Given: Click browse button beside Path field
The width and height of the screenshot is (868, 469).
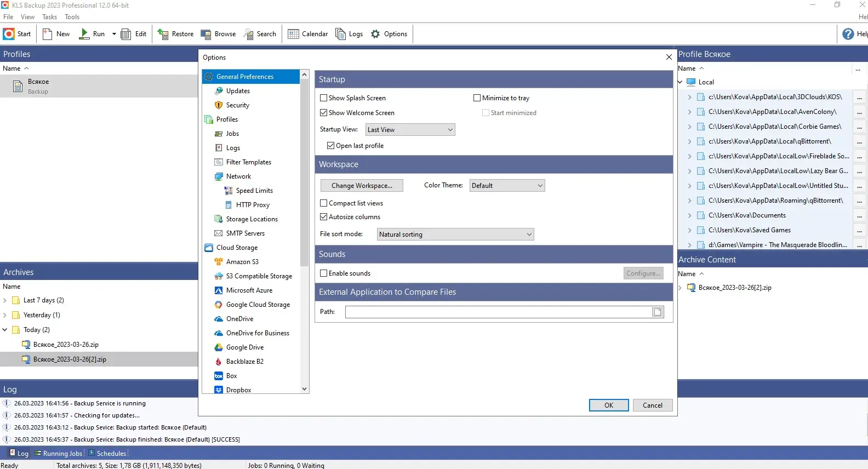Looking at the screenshot, I should (657, 312).
